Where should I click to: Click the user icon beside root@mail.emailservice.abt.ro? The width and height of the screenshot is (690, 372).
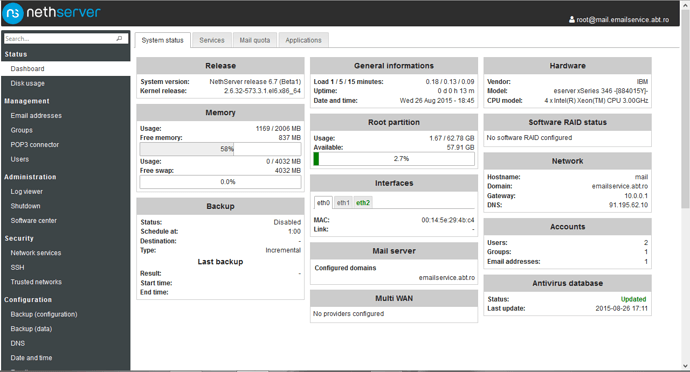572,19
